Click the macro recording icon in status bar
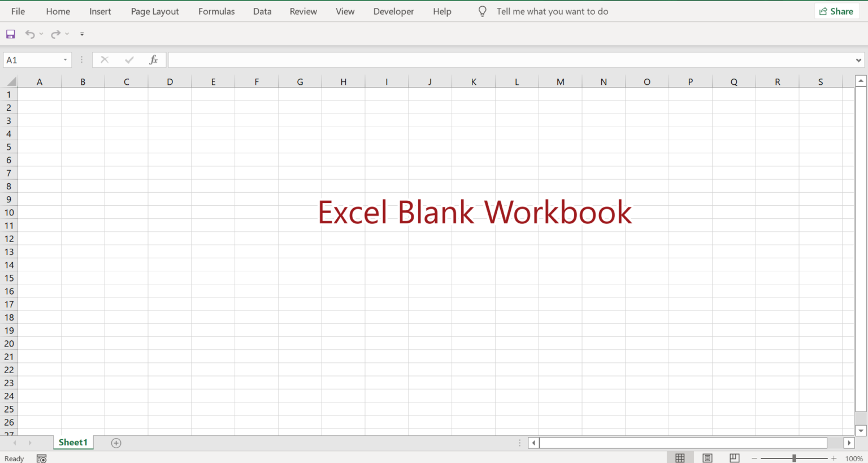 coord(41,458)
